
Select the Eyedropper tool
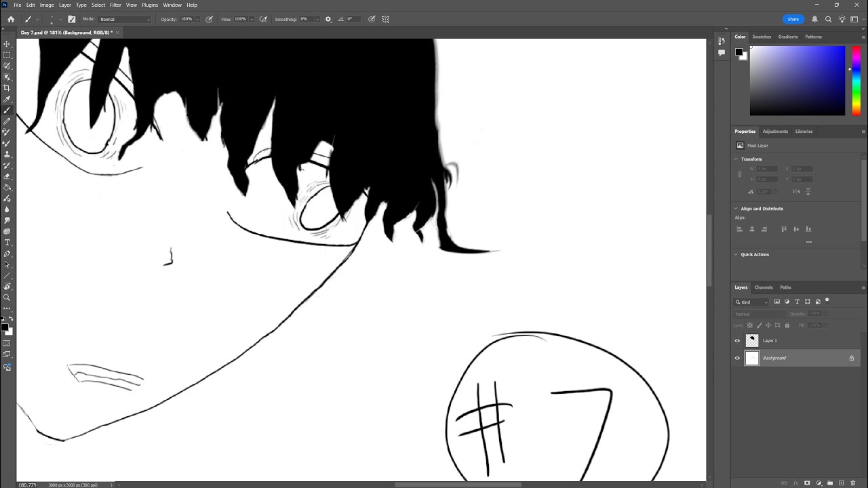pyautogui.click(x=7, y=99)
